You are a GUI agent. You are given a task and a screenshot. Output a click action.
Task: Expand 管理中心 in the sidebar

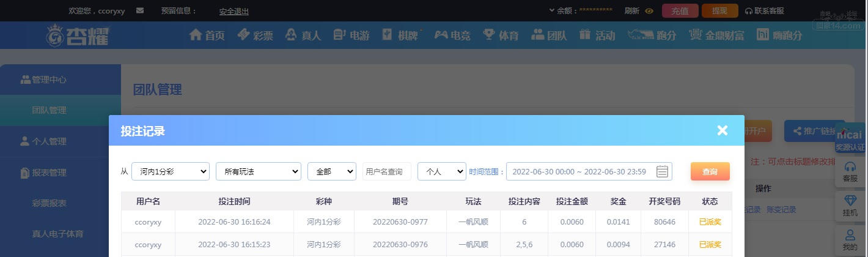pos(61,80)
